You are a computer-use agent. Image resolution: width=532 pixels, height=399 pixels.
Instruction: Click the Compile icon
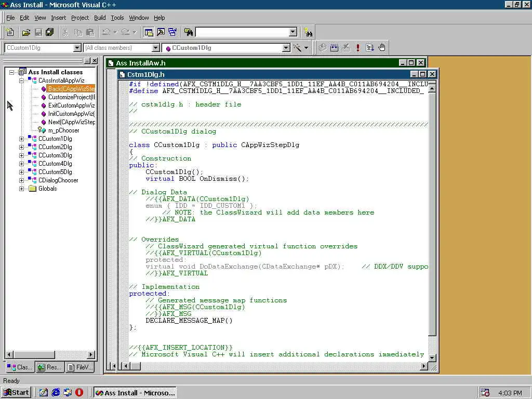pos(322,48)
